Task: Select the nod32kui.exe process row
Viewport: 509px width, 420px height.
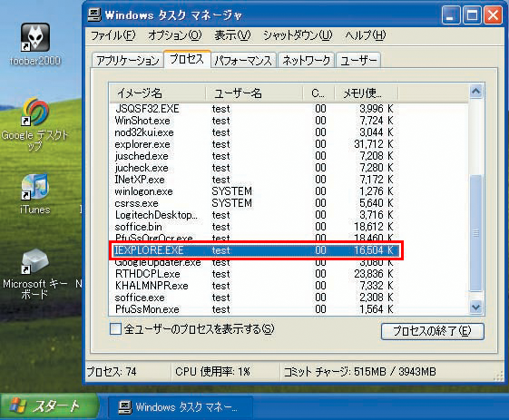Action: 255,132
